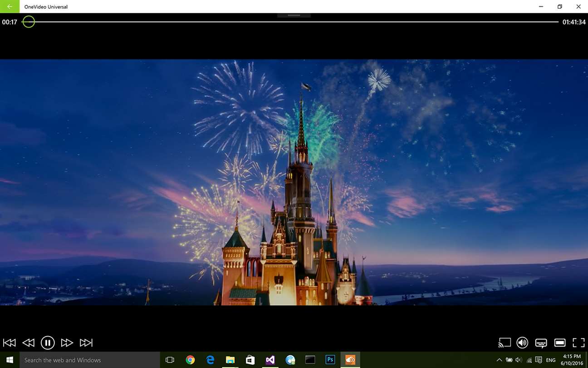Click the total duration 01:41:34
Screen dimensions: 588x368
[574, 22]
